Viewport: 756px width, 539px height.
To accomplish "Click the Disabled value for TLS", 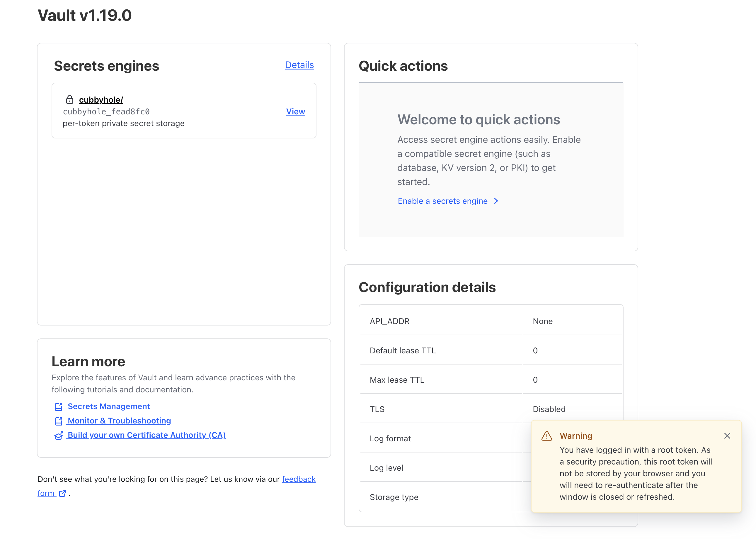I will (549, 409).
